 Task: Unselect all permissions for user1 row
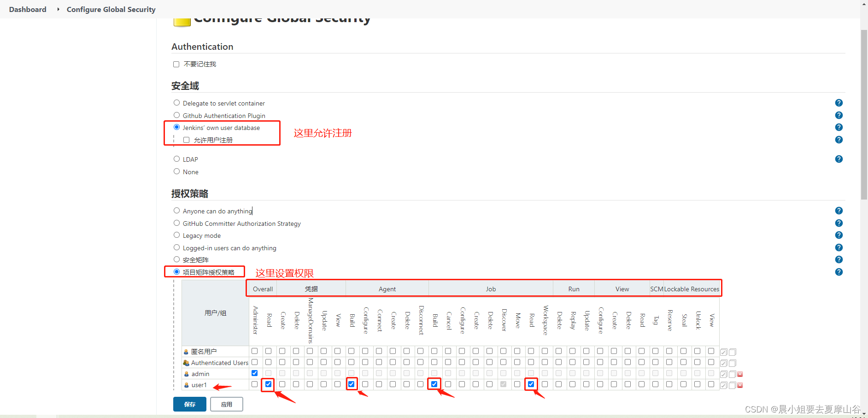click(x=733, y=385)
